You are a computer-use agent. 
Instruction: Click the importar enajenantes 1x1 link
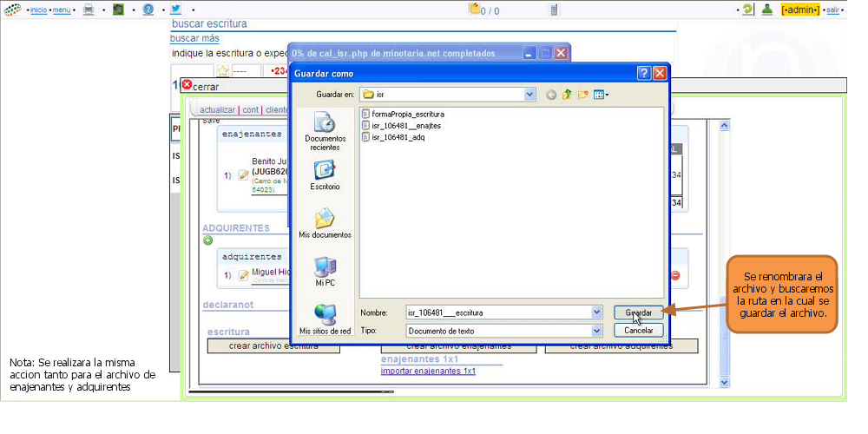(428, 371)
